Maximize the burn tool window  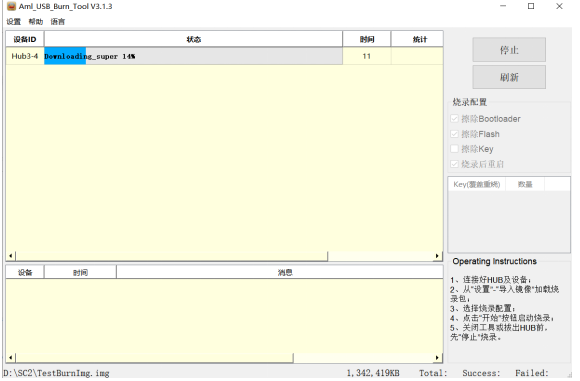pos(531,6)
